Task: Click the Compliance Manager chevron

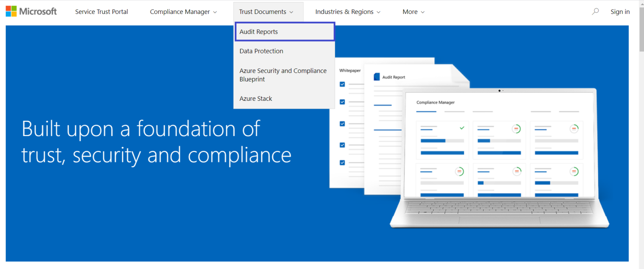Action: tap(216, 12)
